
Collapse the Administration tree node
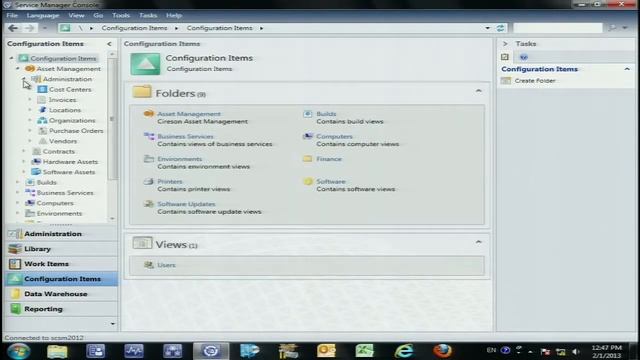[24, 79]
